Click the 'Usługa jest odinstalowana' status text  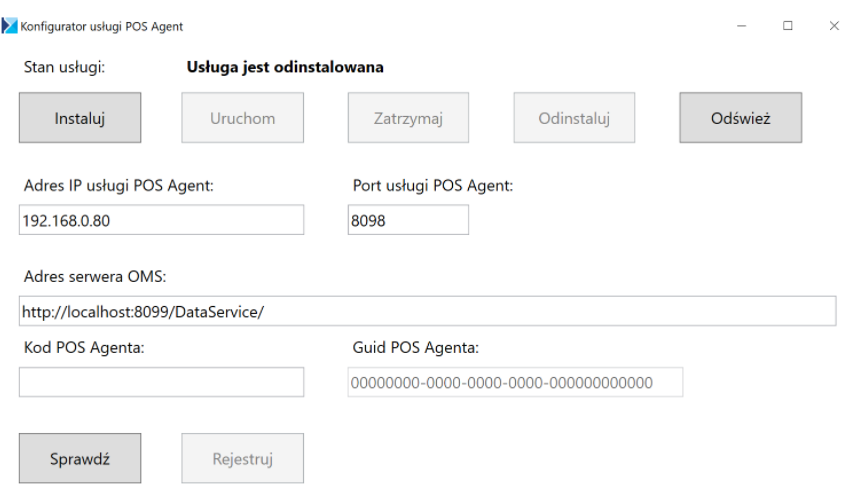[285, 67]
